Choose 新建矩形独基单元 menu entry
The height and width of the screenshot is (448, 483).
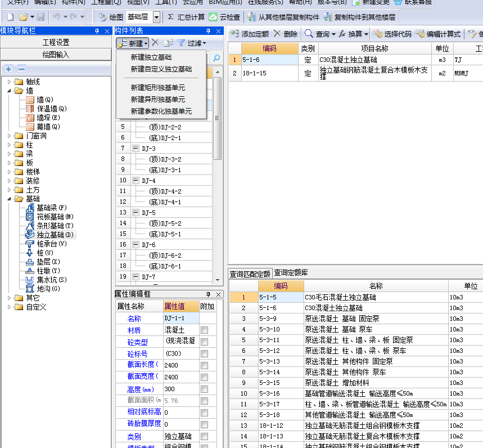click(157, 88)
